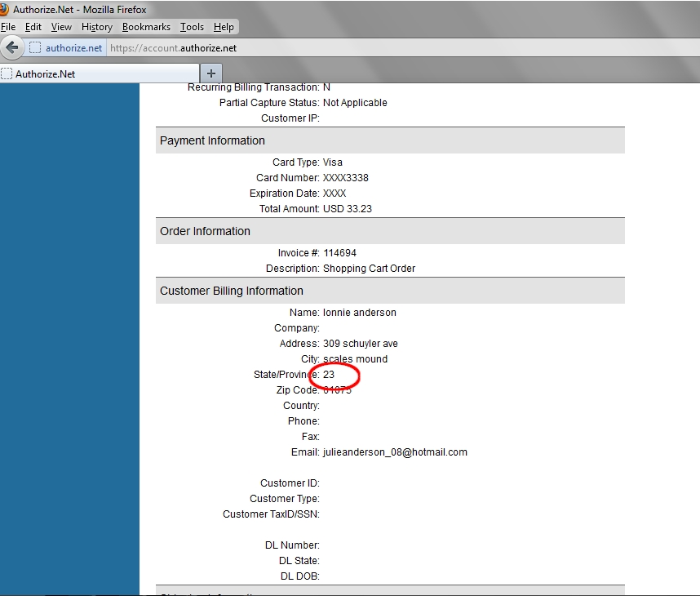Click state/province value 23
The image size is (700, 596).
click(x=329, y=375)
